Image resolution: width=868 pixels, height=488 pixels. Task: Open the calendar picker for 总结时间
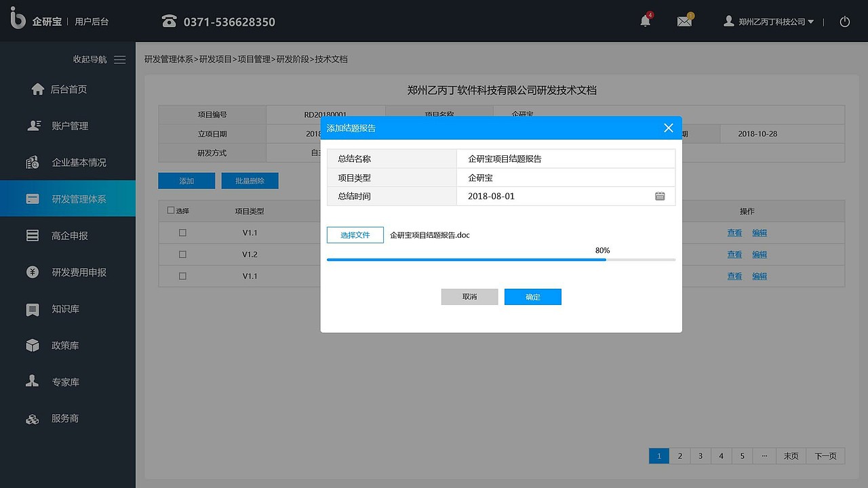click(x=660, y=196)
